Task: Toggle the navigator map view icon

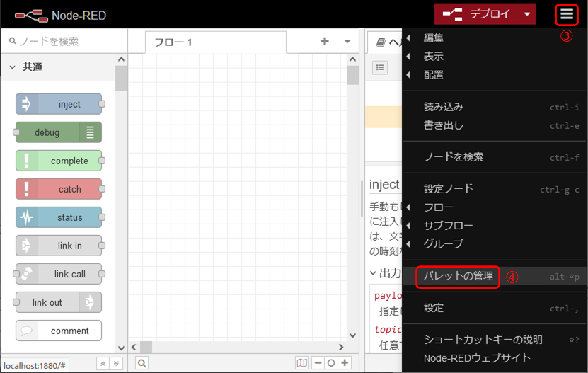Action: point(302,363)
